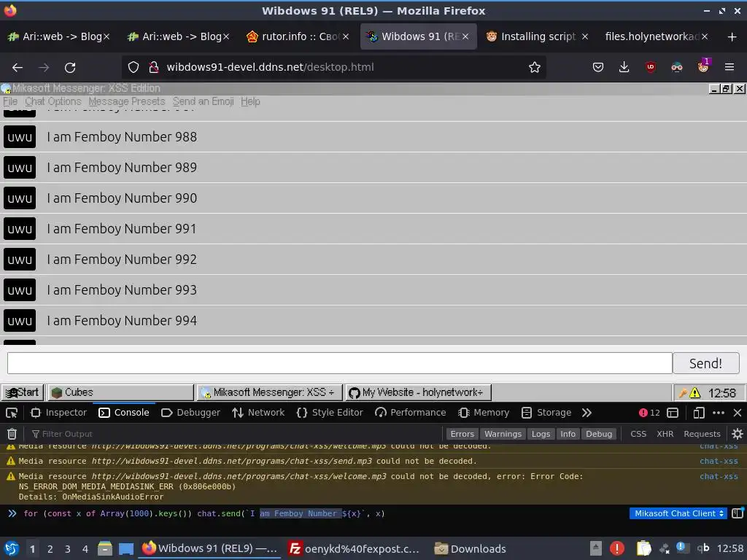Open the Send an Emoji menu

point(203,101)
